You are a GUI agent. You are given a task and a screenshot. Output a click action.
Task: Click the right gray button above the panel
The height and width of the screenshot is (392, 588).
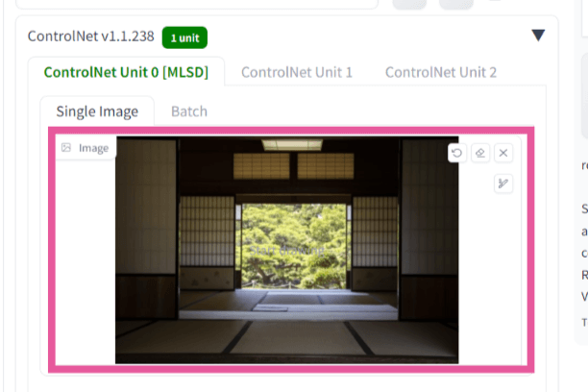456,4
